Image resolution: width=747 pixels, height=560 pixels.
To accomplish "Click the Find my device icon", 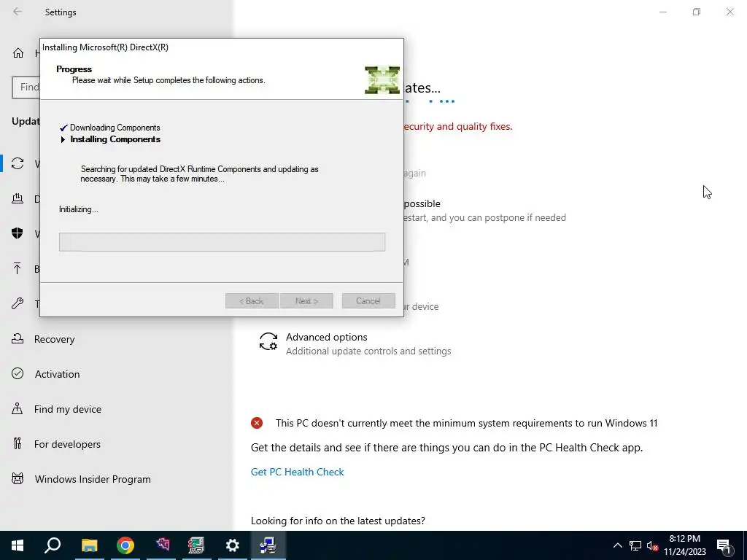I will [18, 408].
